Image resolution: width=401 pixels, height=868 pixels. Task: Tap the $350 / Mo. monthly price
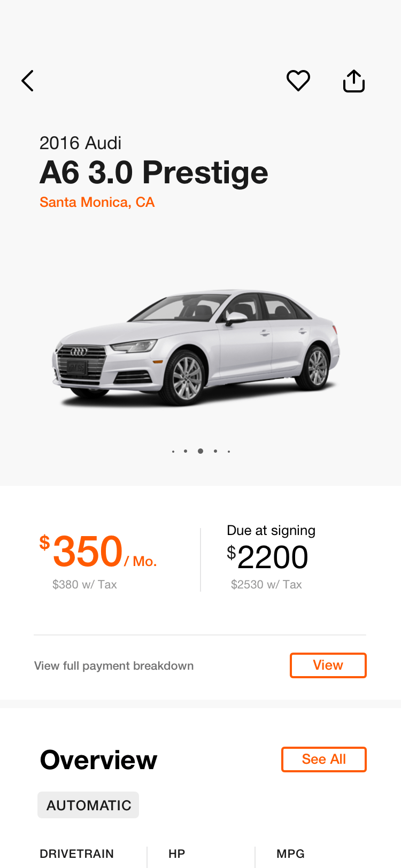coord(98,552)
